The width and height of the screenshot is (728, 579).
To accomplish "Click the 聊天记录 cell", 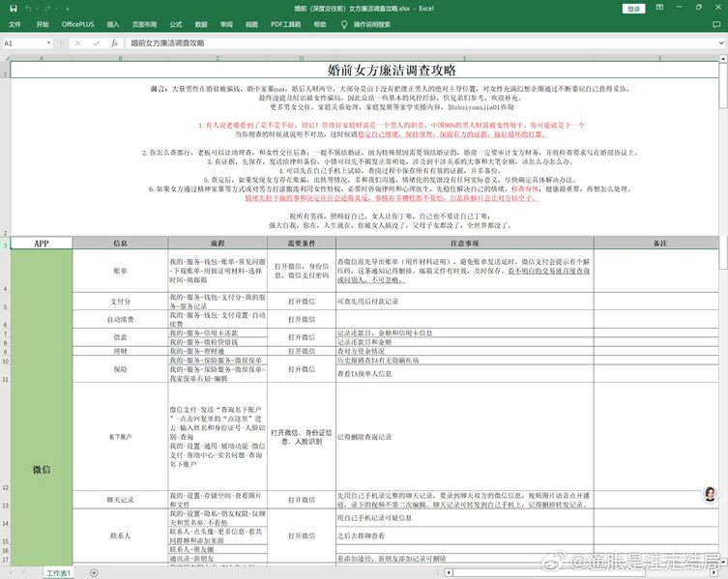I will [x=120, y=500].
